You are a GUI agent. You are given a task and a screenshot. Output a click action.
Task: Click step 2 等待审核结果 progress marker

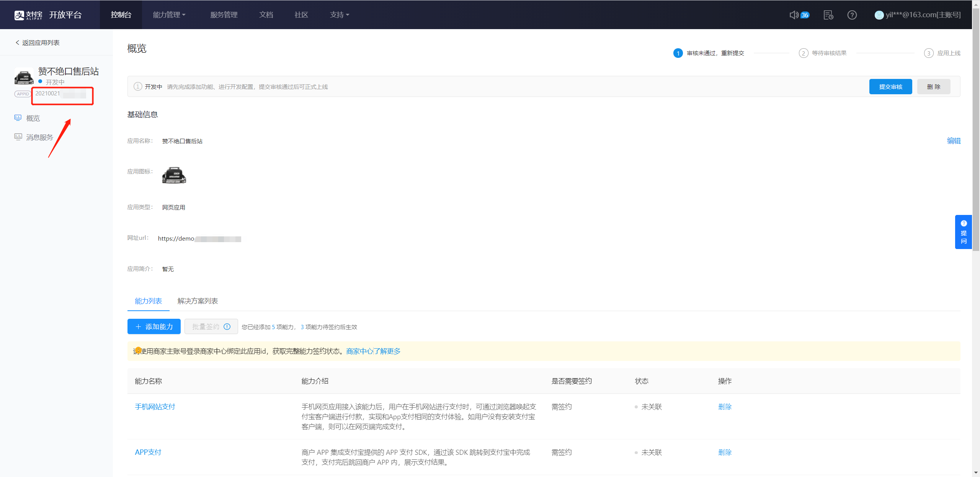click(803, 53)
